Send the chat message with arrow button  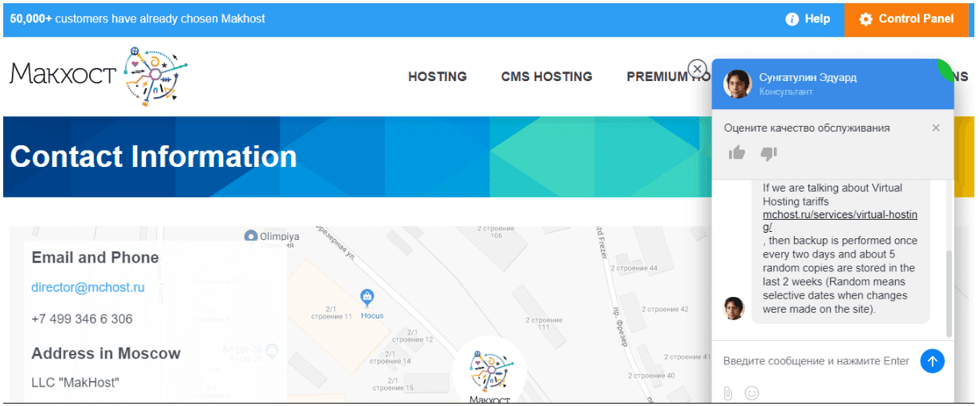click(932, 361)
